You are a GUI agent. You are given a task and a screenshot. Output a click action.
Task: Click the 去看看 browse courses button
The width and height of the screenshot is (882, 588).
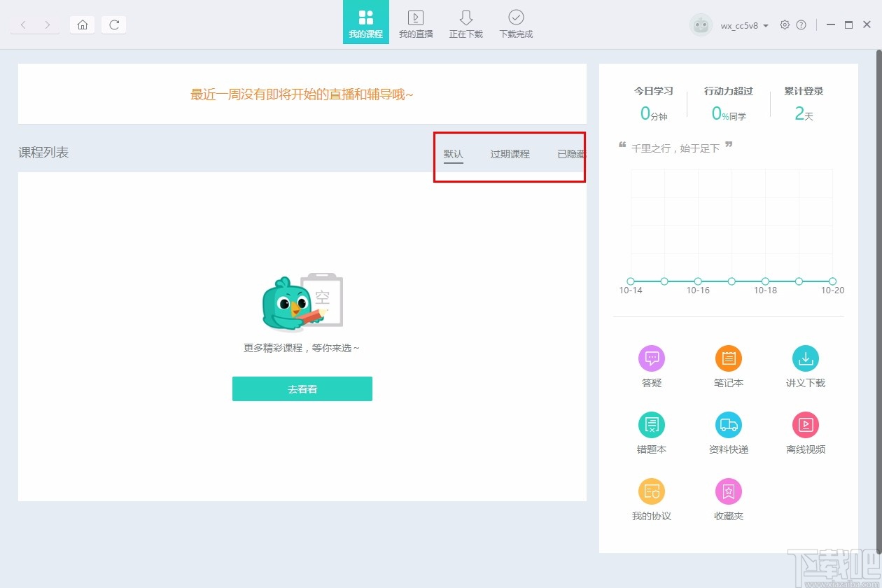click(x=302, y=388)
